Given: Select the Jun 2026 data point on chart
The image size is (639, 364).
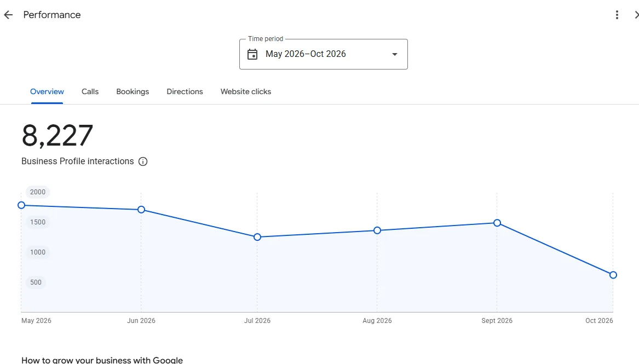Looking at the screenshot, I should tap(141, 210).
